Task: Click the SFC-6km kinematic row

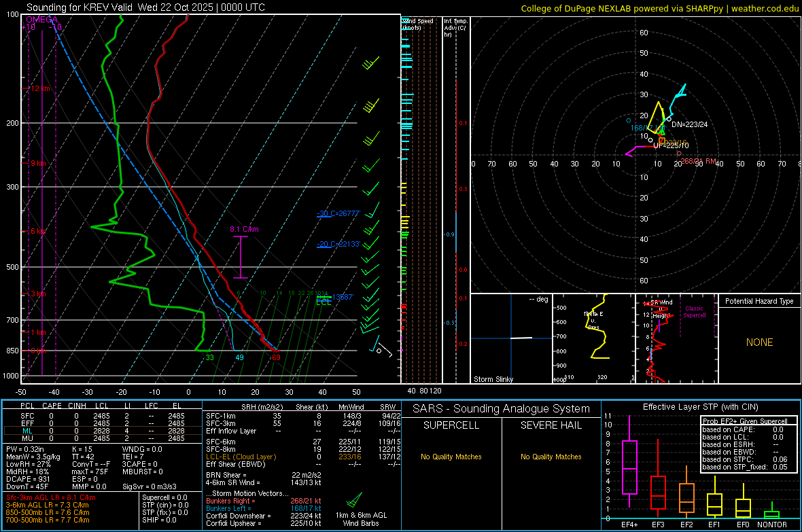Action: (303, 442)
